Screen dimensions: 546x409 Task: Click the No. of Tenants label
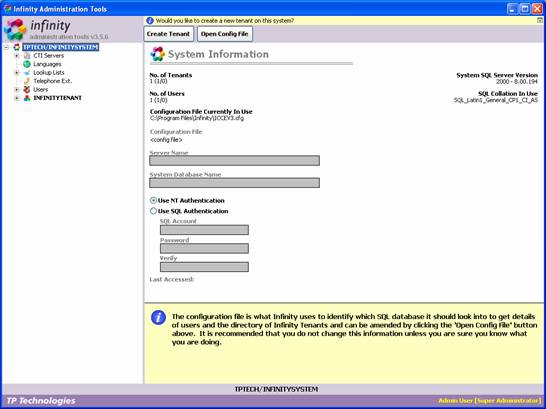pyautogui.click(x=171, y=75)
